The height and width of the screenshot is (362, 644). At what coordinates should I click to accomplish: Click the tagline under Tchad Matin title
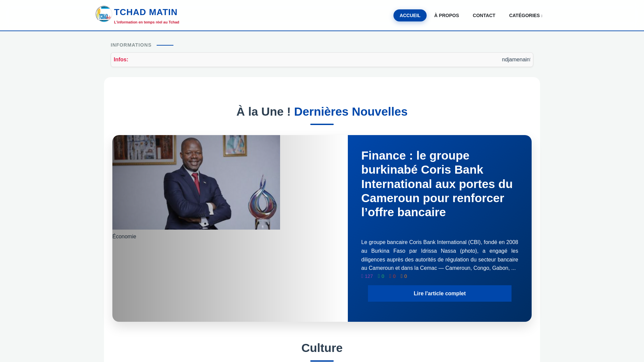tap(147, 22)
